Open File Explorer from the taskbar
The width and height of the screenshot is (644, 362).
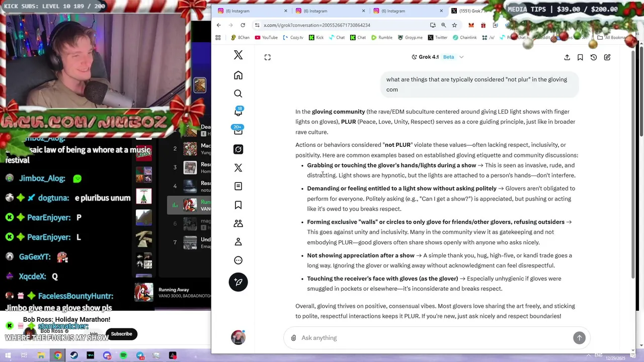(x=41, y=355)
